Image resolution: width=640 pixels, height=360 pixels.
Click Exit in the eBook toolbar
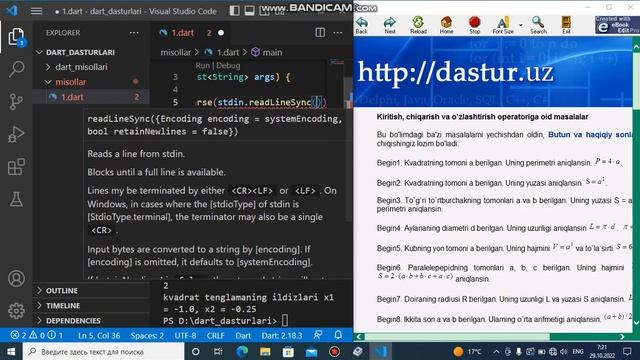click(566, 25)
